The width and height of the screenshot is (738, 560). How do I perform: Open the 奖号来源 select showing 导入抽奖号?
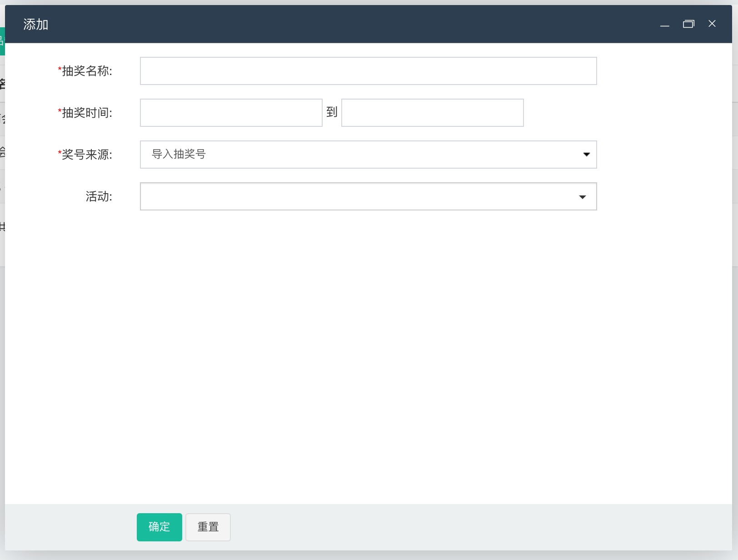tap(359, 155)
